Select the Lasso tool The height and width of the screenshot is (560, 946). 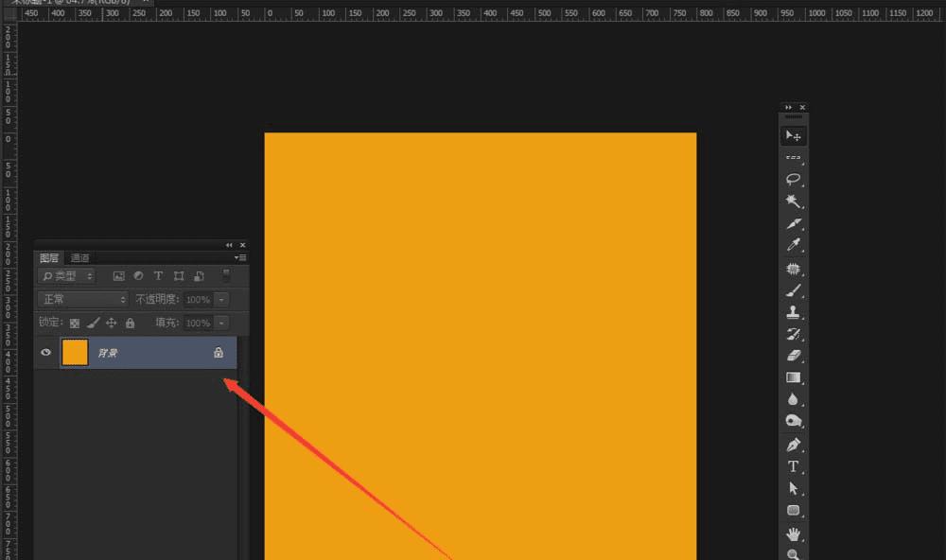pyautogui.click(x=793, y=179)
